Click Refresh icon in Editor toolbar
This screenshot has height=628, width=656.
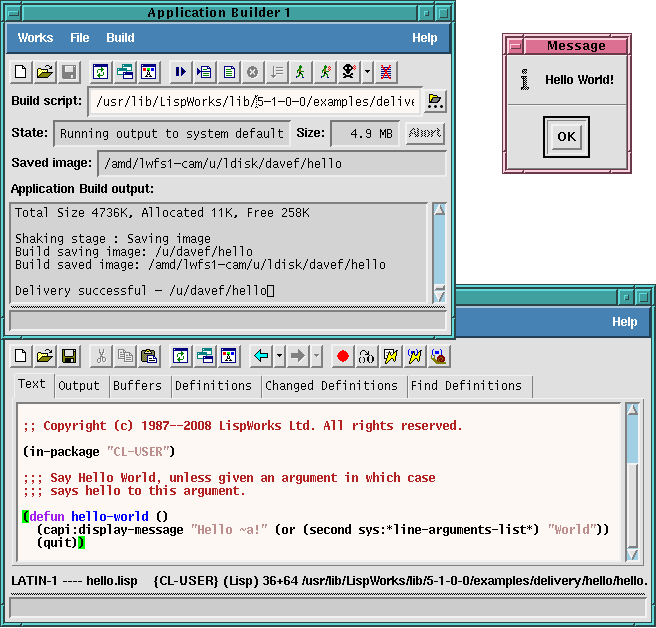(181, 356)
